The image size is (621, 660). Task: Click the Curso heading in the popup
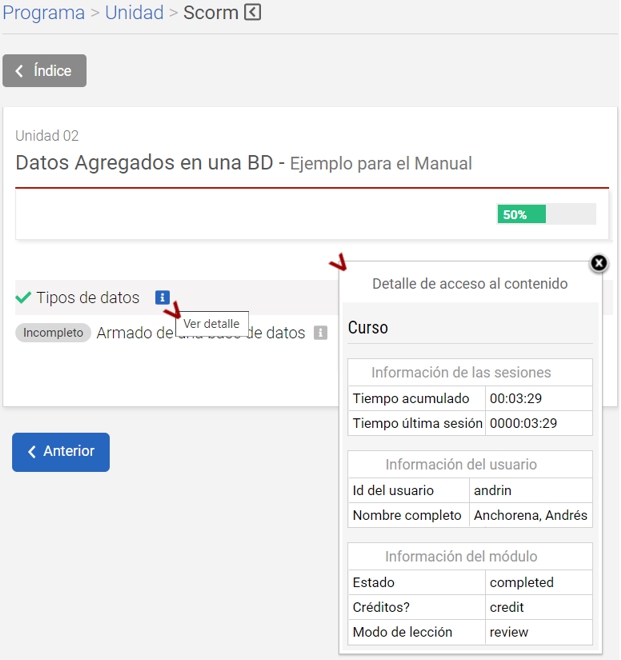click(368, 328)
